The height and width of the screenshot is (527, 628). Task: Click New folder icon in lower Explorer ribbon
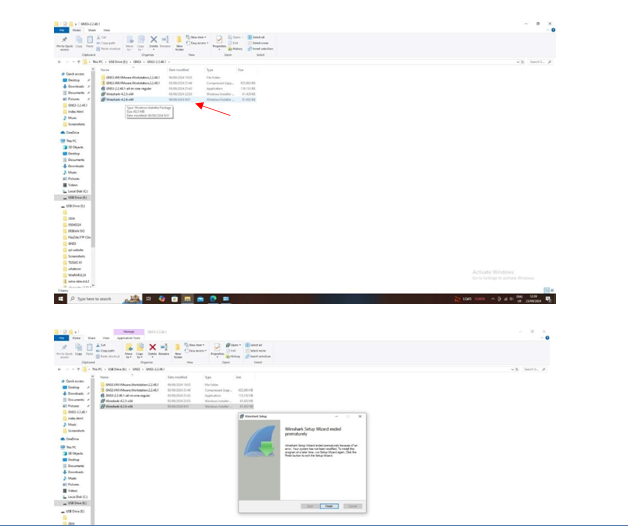coord(178,347)
